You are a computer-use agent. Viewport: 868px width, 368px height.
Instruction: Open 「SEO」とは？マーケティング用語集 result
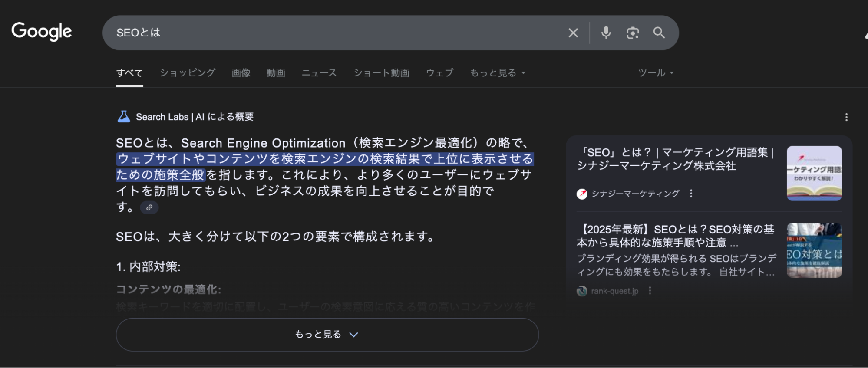point(676,159)
